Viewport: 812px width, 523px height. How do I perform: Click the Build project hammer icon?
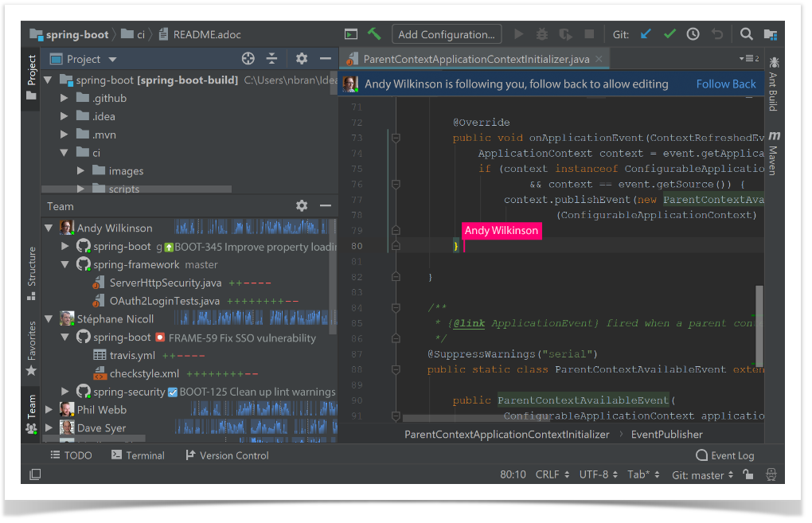[x=374, y=34]
